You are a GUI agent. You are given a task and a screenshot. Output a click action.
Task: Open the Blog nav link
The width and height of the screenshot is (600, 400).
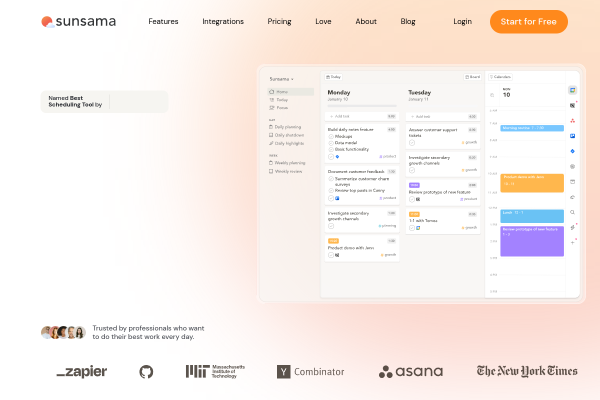pyautogui.click(x=408, y=21)
